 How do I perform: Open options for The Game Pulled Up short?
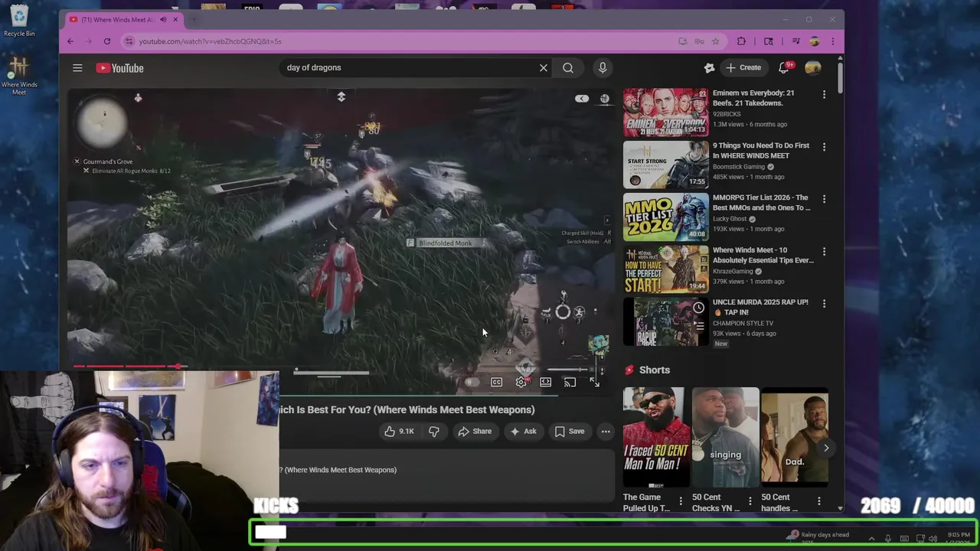point(681,501)
